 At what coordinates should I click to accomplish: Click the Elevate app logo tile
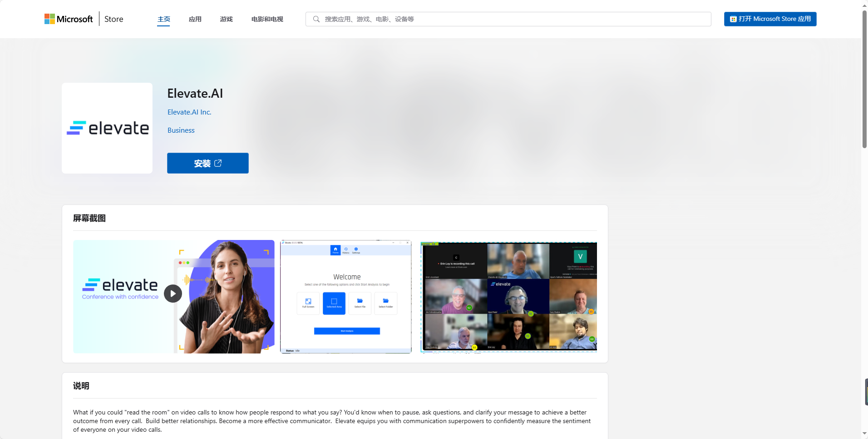click(x=107, y=128)
